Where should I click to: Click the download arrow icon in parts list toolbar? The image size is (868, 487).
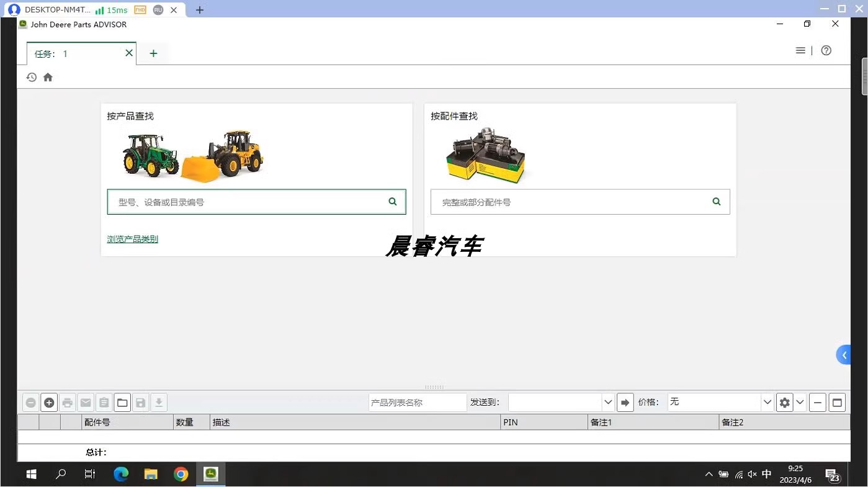click(159, 403)
